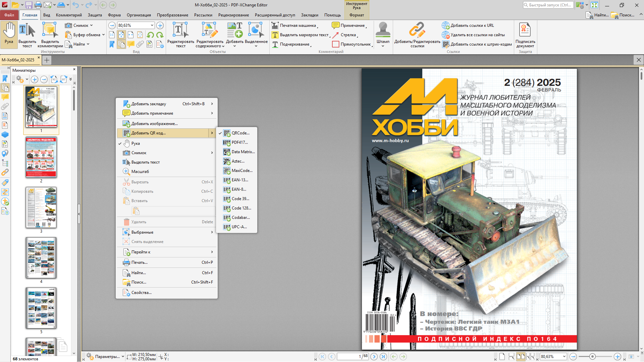Select page 3 thumbnail

pyautogui.click(x=41, y=208)
